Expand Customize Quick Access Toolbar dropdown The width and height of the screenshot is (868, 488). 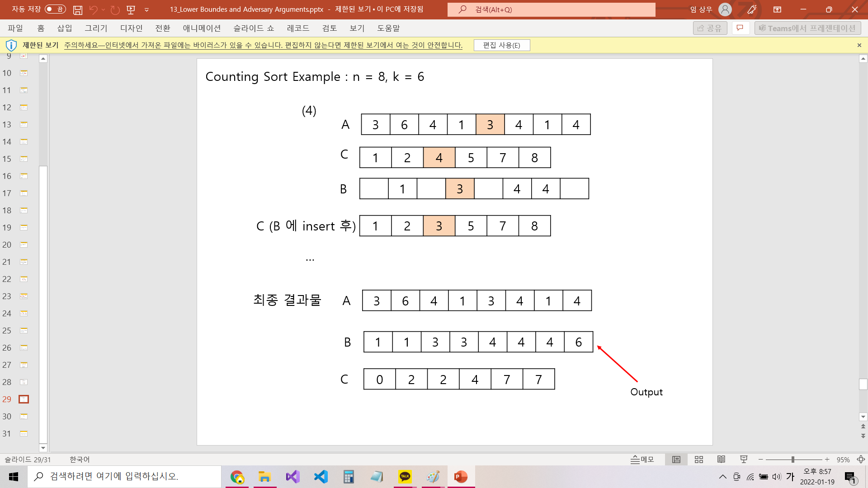pos(146,9)
